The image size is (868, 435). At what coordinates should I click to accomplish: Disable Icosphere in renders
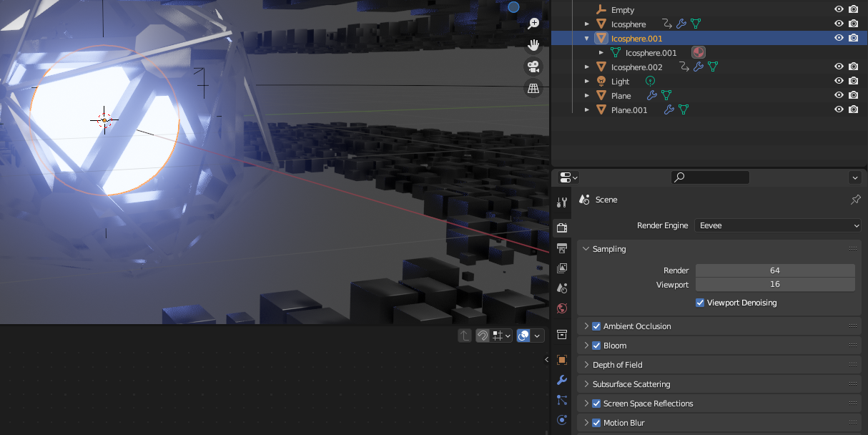[x=853, y=24]
